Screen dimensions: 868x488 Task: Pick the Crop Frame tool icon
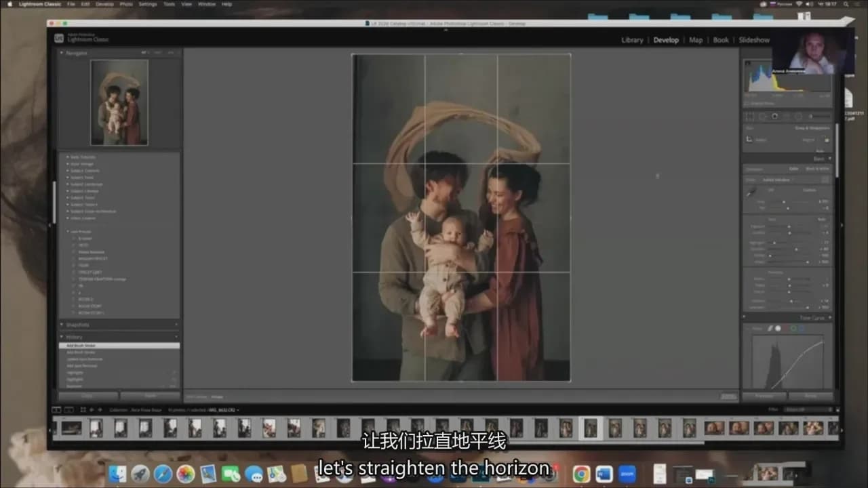click(x=749, y=139)
